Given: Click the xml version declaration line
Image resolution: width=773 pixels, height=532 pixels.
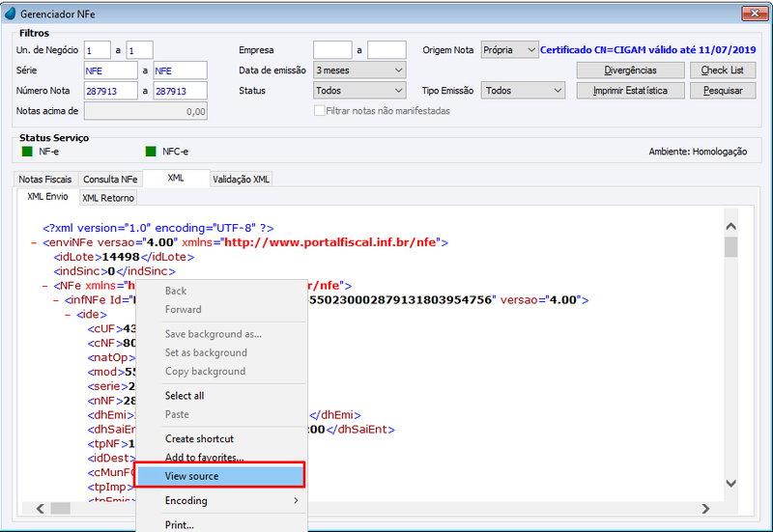Looking at the screenshot, I should tap(157, 228).
